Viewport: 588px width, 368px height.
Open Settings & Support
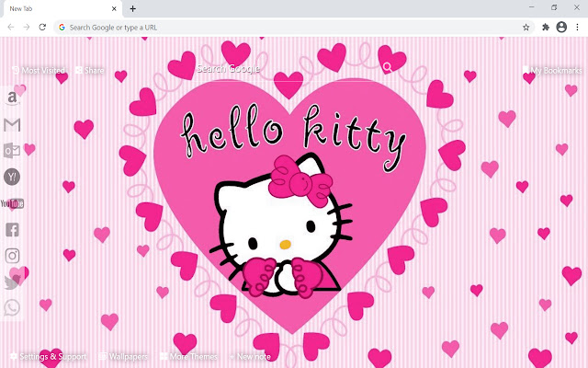click(49, 356)
